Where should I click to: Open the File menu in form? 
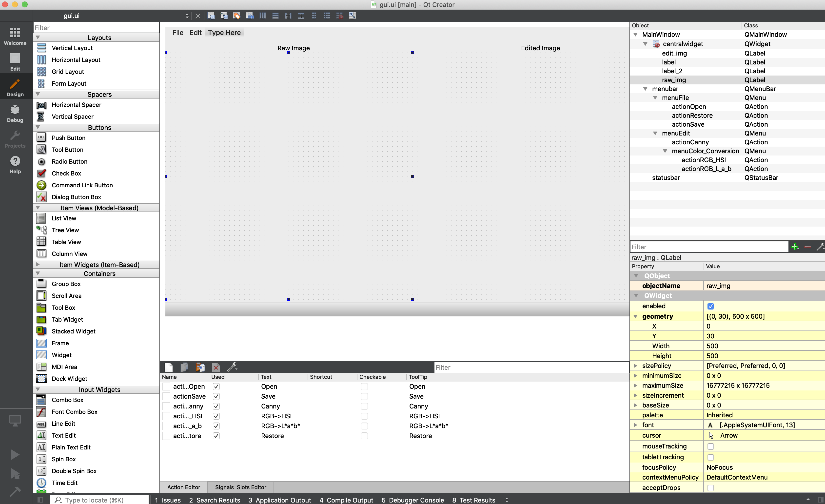pyautogui.click(x=177, y=33)
